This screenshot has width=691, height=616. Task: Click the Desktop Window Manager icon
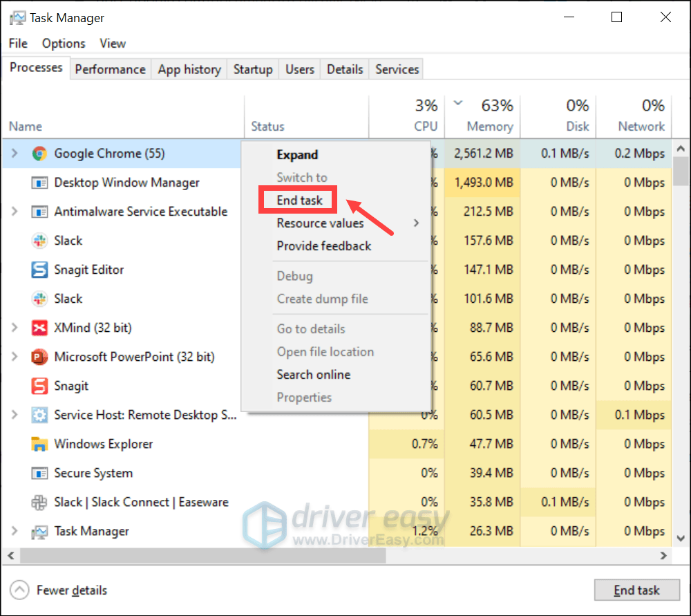pyautogui.click(x=39, y=183)
